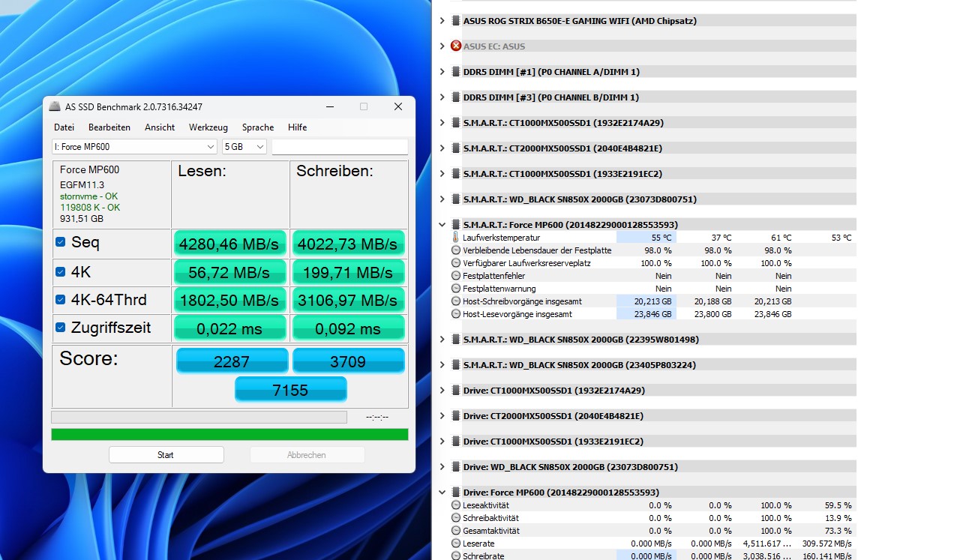Toggle the Zugriffszeit test checkbox

(x=61, y=328)
